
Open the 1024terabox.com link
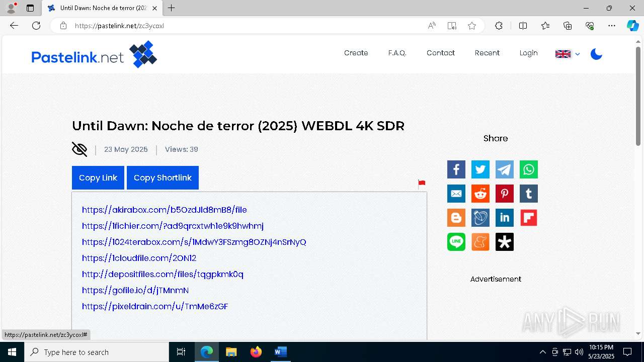coord(194,242)
